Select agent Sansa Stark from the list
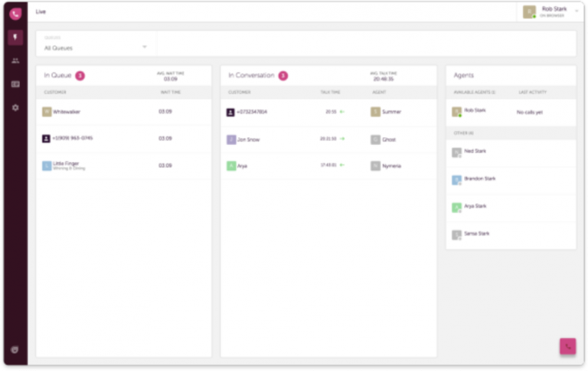 pos(476,234)
